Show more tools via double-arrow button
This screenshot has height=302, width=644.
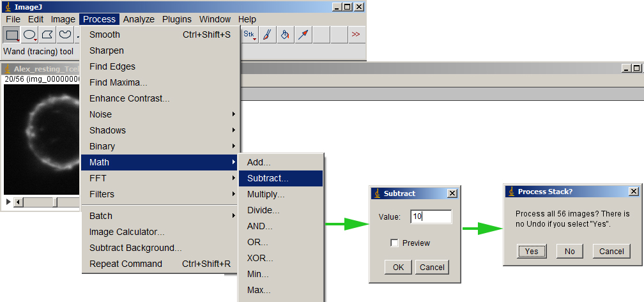click(x=356, y=34)
